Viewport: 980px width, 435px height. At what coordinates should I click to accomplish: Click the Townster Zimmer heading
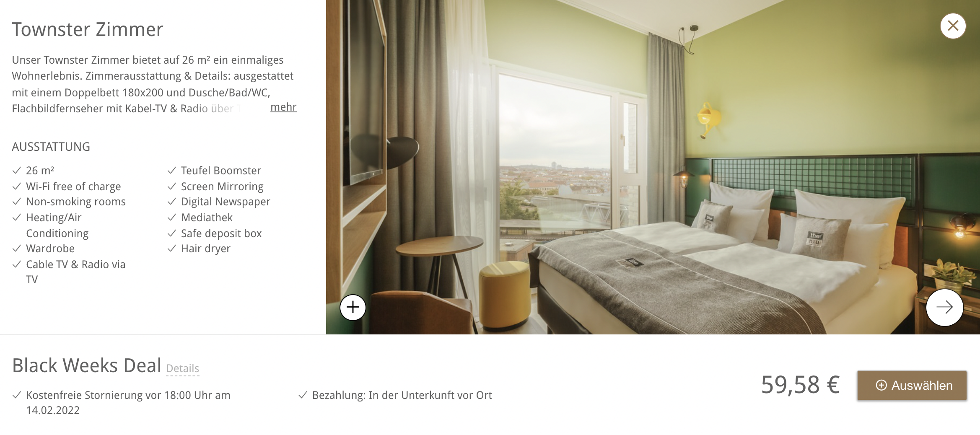(87, 29)
